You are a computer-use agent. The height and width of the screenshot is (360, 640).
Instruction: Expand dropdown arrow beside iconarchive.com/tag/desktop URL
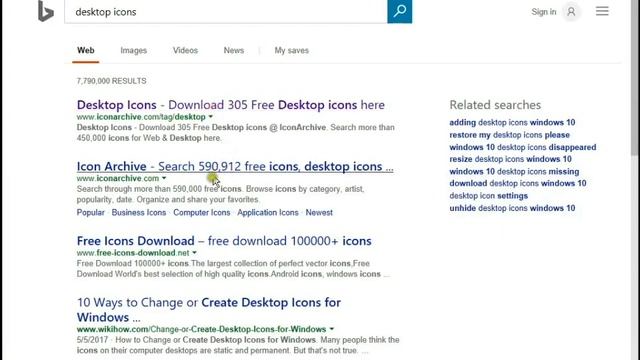pos(211,117)
